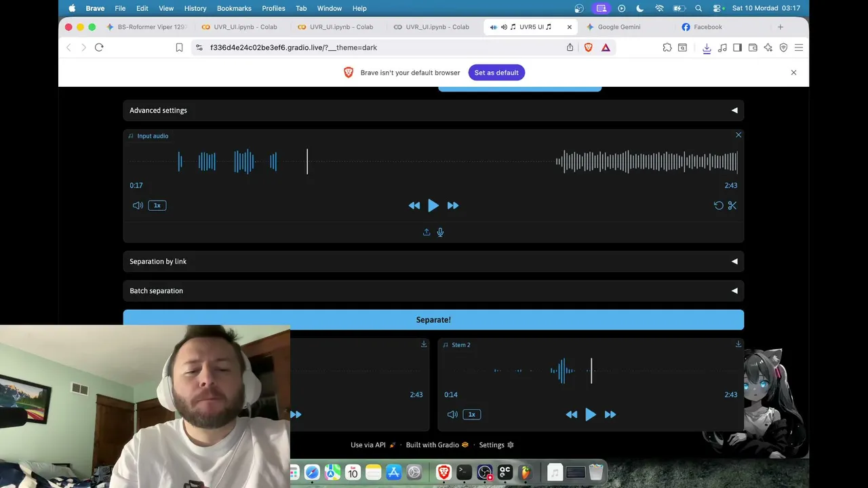
Task: Open a new browser tab
Action: pyautogui.click(x=781, y=27)
